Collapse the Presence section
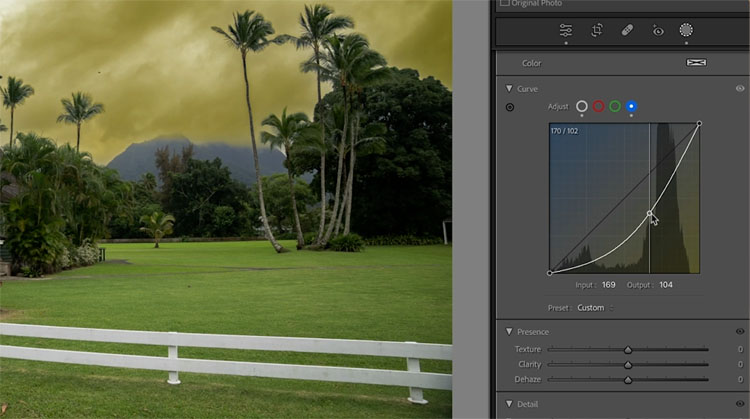The height and width of the screenshot is (419, 750). coord(508,332)
